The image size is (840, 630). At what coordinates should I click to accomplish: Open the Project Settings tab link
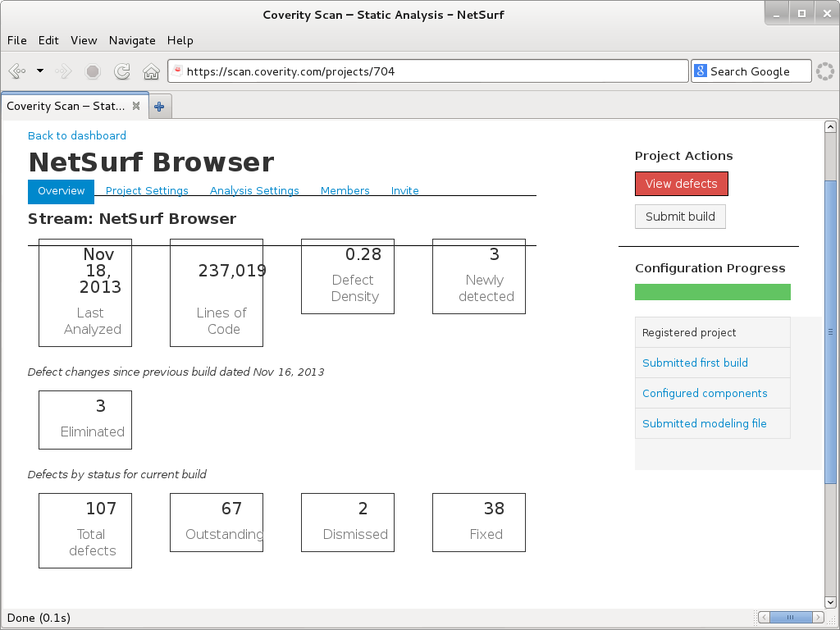(147, 190)
